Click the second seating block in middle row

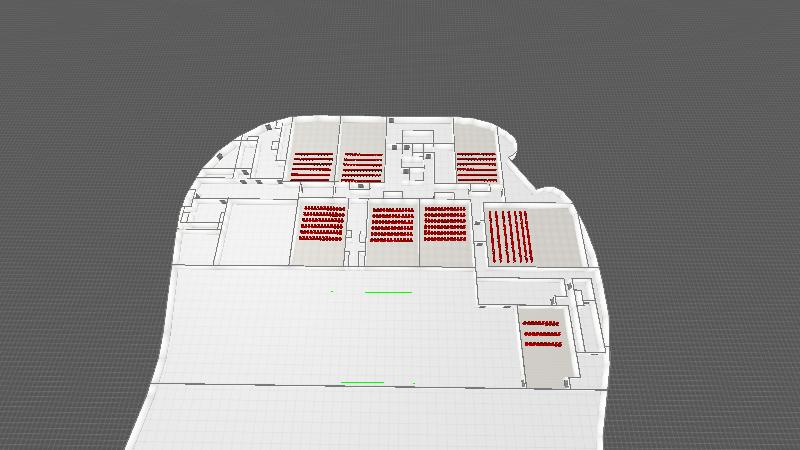coord(392,225)
